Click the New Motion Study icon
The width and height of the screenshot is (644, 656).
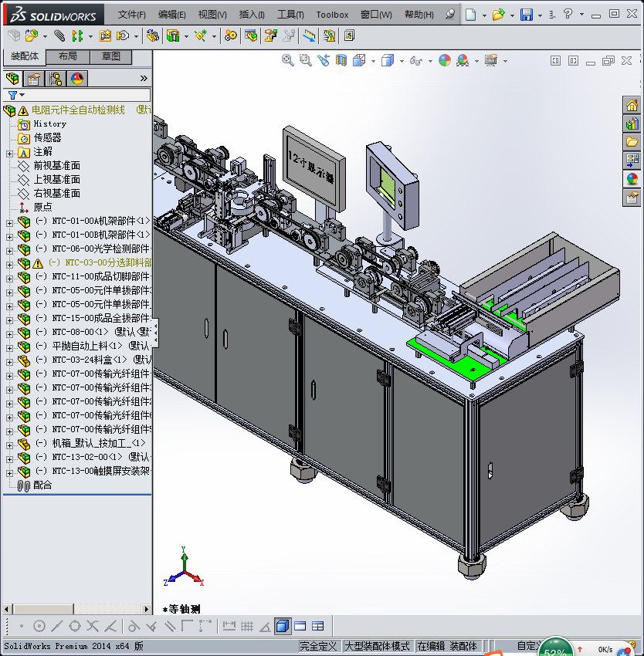[x=230, y=36]
